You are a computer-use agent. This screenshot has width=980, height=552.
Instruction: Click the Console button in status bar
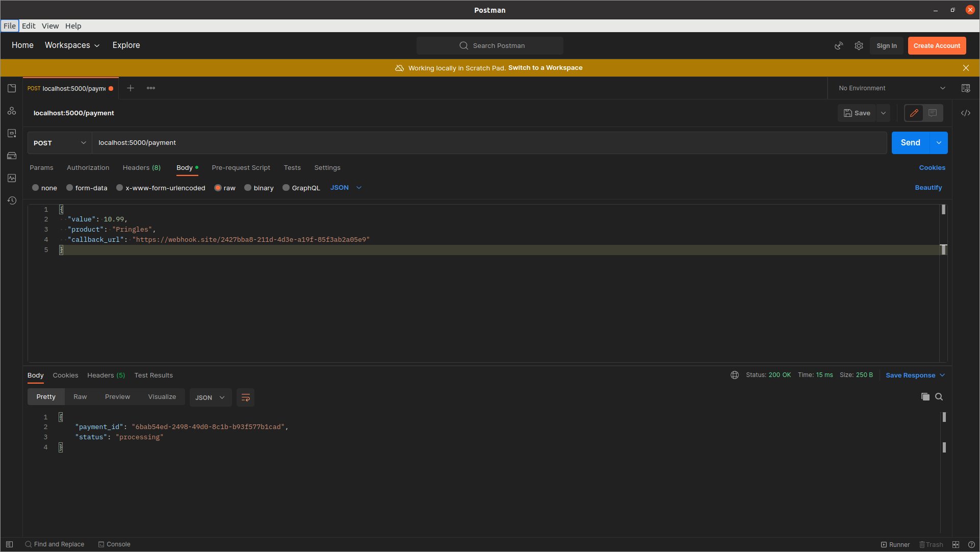(x=115, y=544)
